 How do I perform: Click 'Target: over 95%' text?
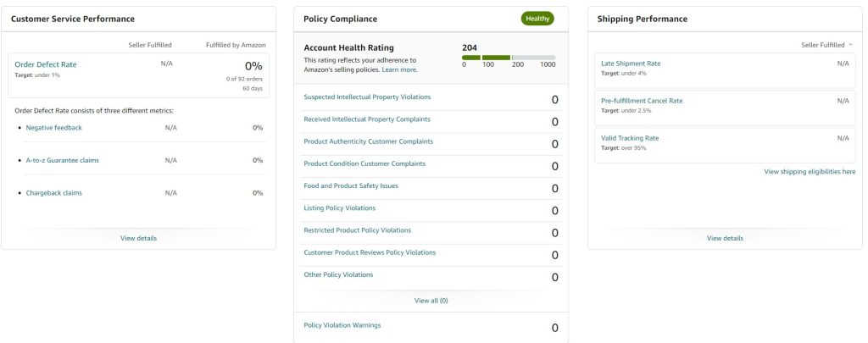tap(623, 147)
